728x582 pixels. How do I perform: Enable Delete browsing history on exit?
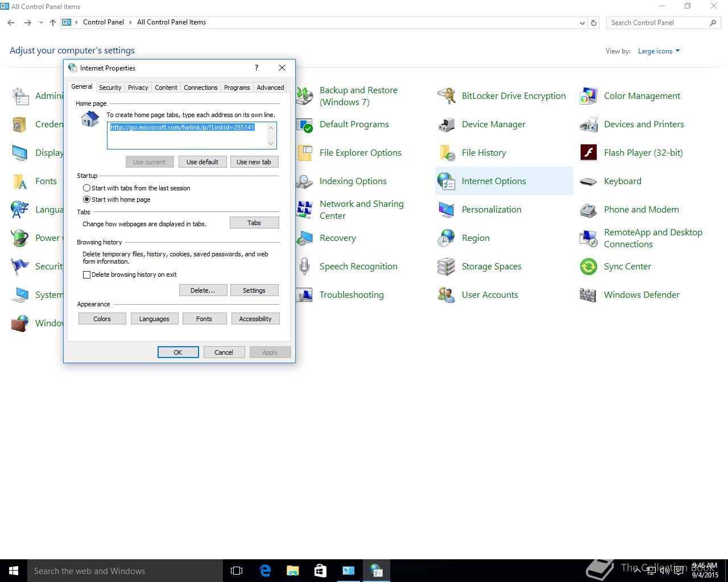[86, 275]
